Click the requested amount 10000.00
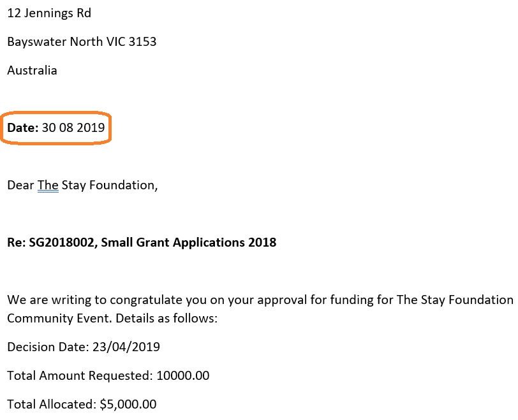 [182, 376]
